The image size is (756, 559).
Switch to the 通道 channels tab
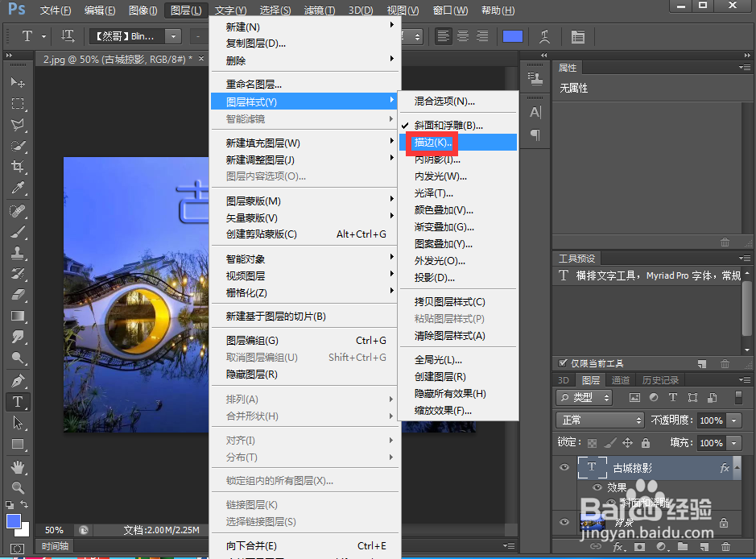tap(621, 379)
